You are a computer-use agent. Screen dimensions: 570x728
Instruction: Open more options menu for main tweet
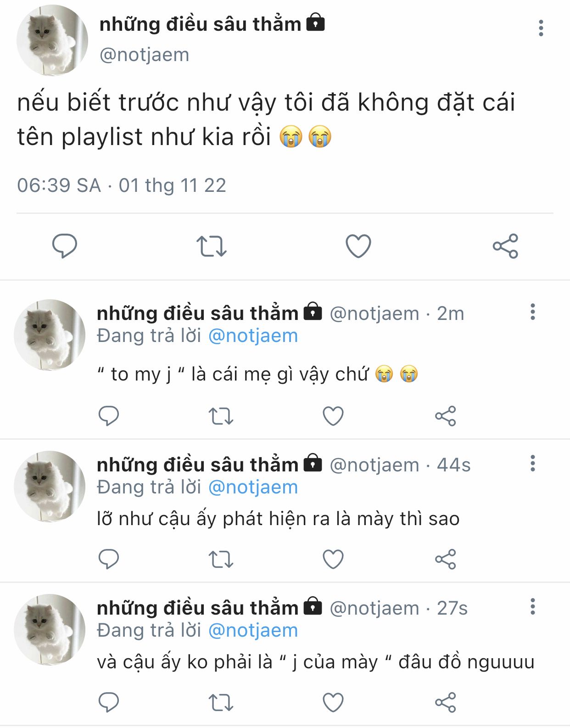[x=541, y=28]
